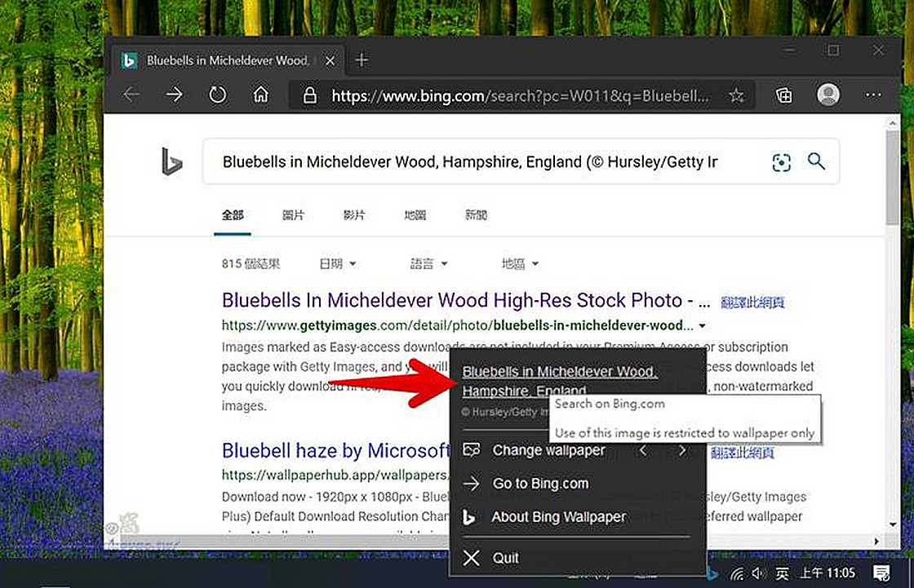
Task: Switch to the 影片 tab
Action: 354,215
